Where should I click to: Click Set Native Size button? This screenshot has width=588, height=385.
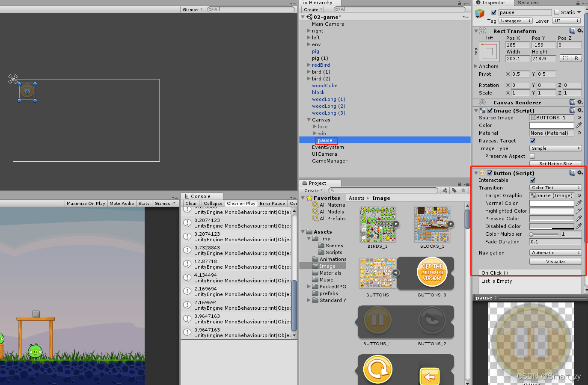pos(555,163)
